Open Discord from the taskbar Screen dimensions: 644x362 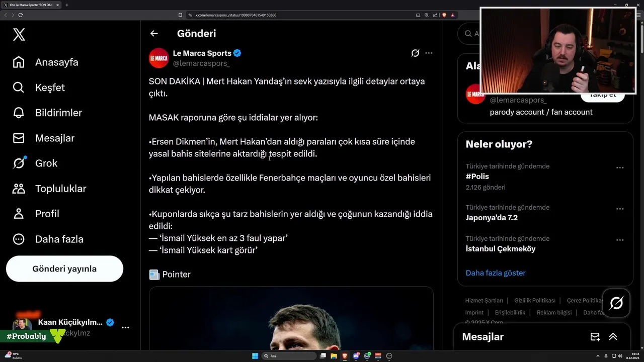tap(356, 356)
